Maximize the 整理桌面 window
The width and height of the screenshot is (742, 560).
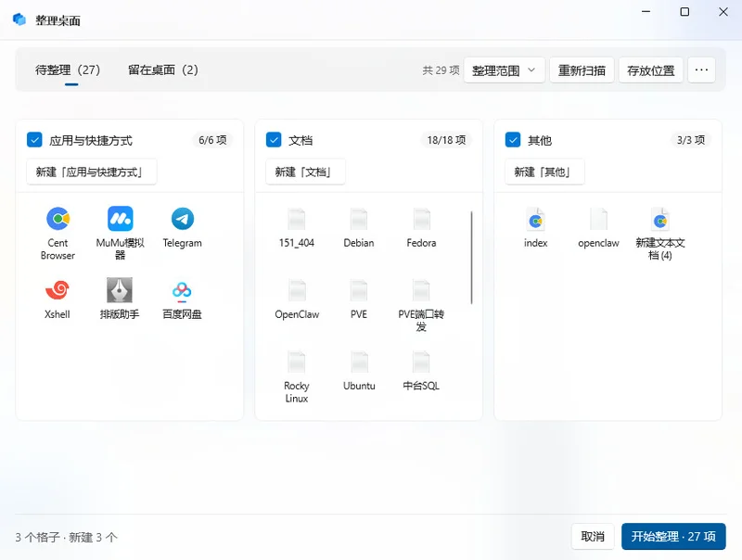tap(684, 12)
